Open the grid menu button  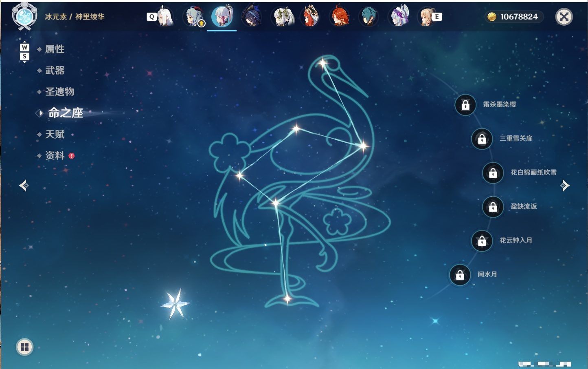24,347
